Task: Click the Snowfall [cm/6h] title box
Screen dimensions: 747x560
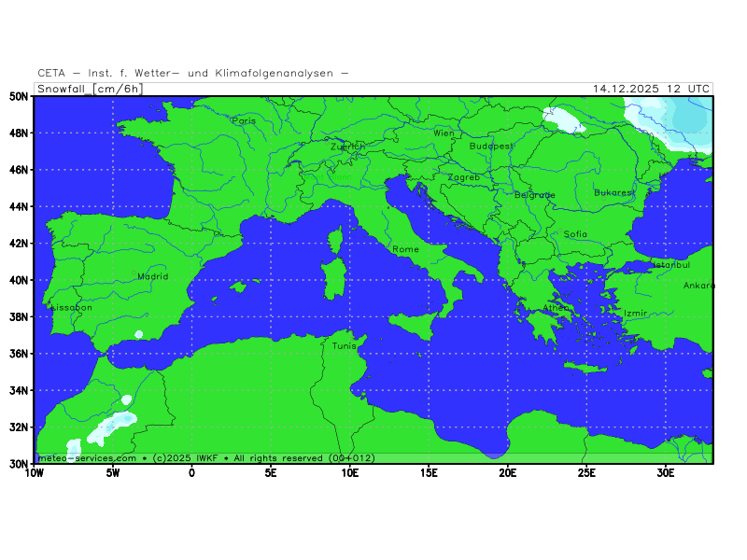Action: [89, 89]
